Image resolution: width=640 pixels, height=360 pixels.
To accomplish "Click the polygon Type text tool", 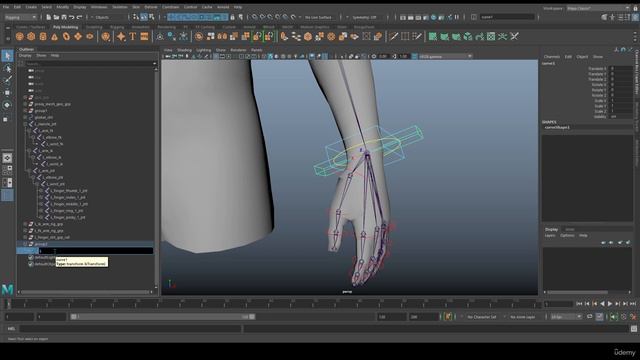I will pyautogui.click(x=133, y=37).
